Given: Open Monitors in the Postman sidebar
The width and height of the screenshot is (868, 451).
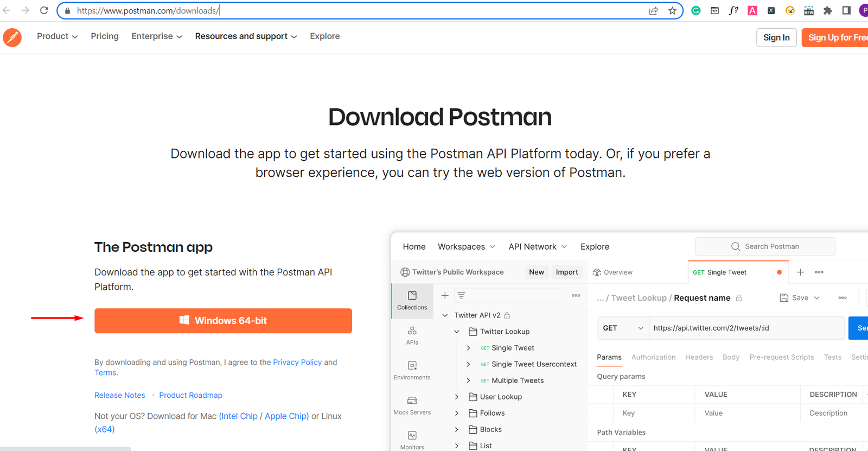Looking at the screenshot, I should 412,440.
